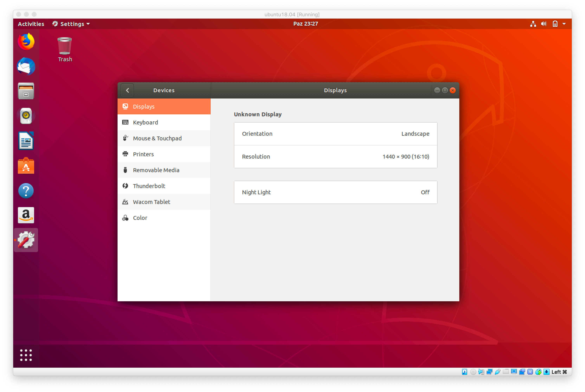This screenshot has height=392, width=585.
Task: Open Firefox from the dock
Action: tap(26, 41)
